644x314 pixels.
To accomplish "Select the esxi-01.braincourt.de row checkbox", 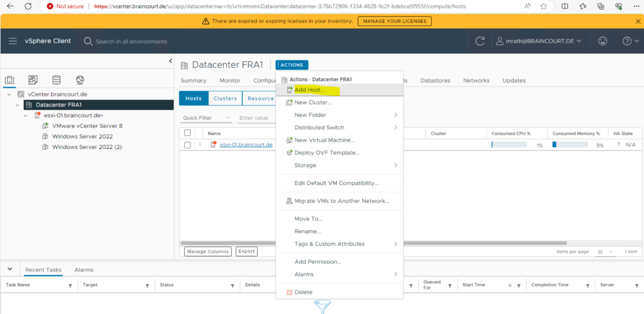I will coord(187,145).
